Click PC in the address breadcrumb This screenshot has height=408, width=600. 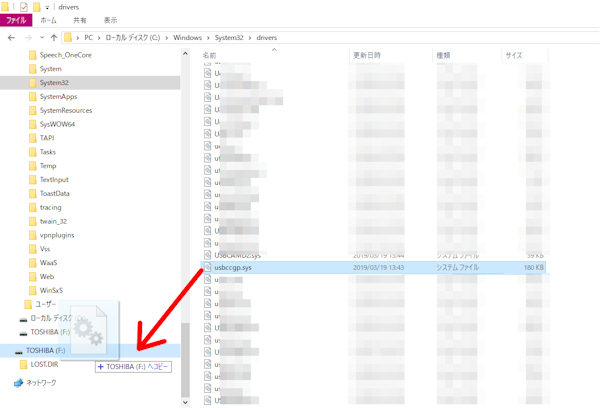(88, 38)
